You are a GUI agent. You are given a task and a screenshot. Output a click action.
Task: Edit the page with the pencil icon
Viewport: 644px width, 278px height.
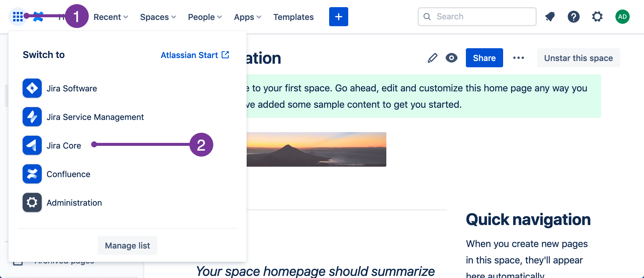(432, 58)
